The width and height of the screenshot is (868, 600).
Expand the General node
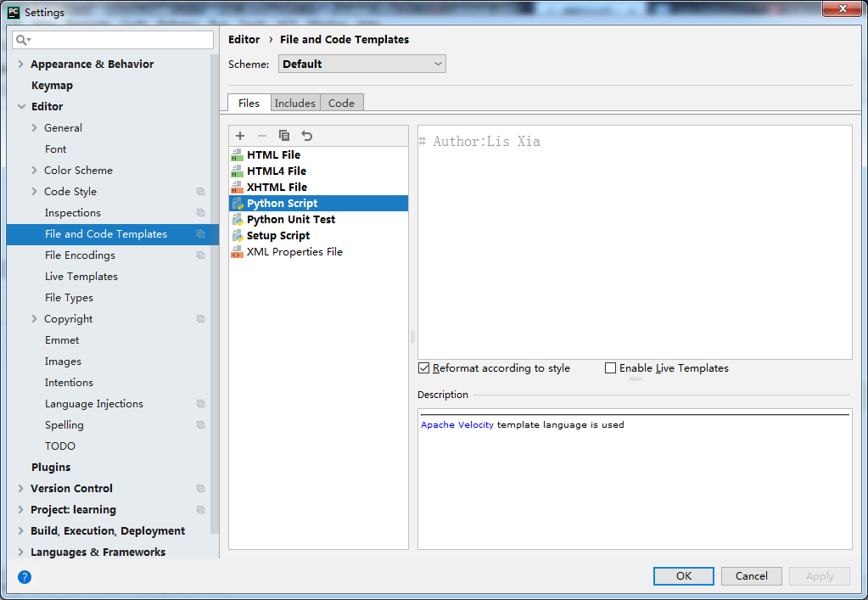pos(34,128)
